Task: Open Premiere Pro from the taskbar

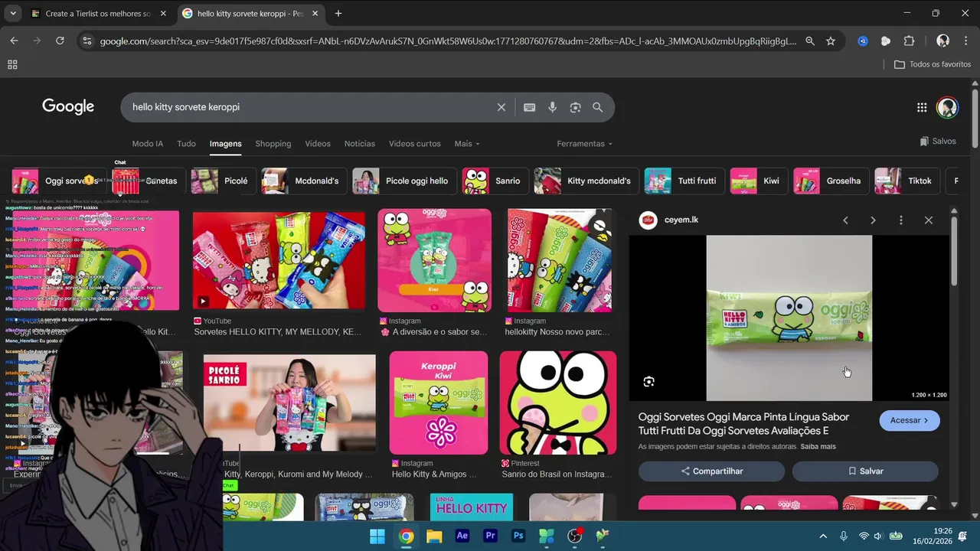Action: (490, 536)
